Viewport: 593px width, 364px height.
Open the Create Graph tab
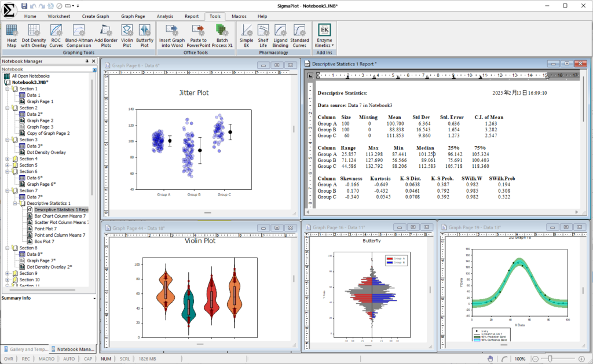pos(96,17)
